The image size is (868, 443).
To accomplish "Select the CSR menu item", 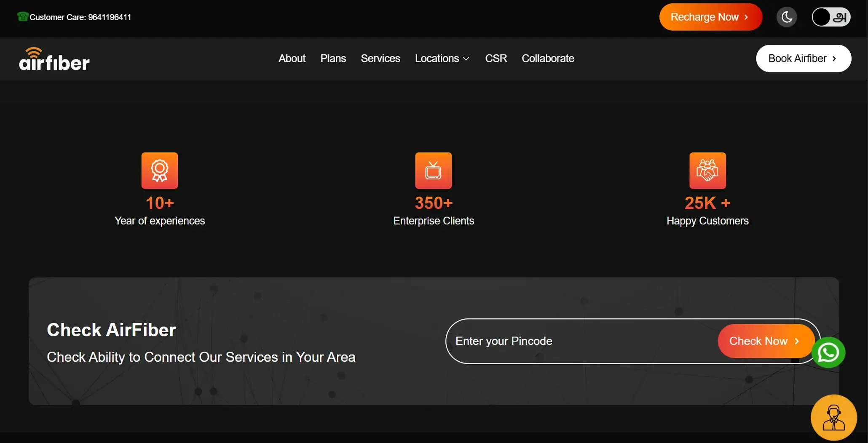I will click(x=496, y=59).
